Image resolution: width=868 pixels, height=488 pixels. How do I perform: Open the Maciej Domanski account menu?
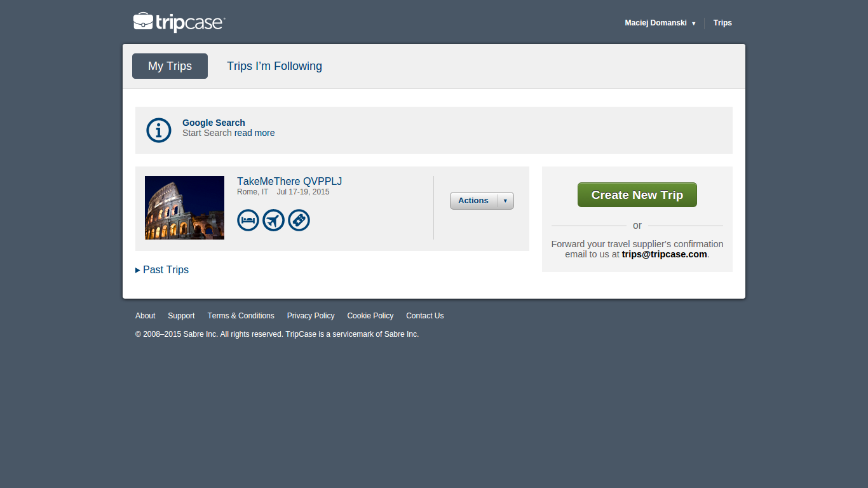click(x=660, y=23)
